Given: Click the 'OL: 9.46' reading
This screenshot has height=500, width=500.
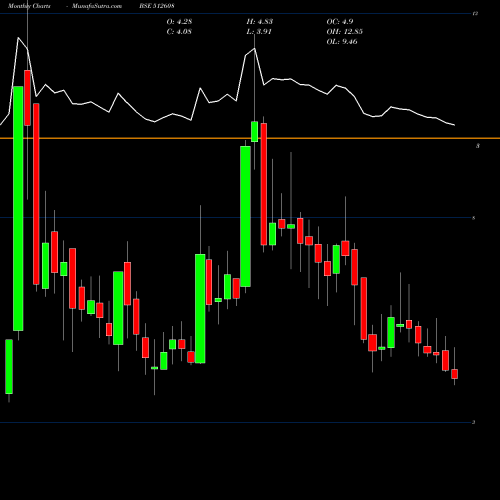Looking at the screenshot, I should [x=342, y=42].
